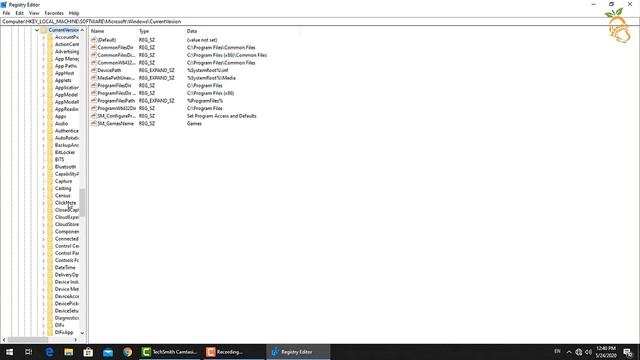
Task: Open the Edit menu
Action: coord(19,13)
